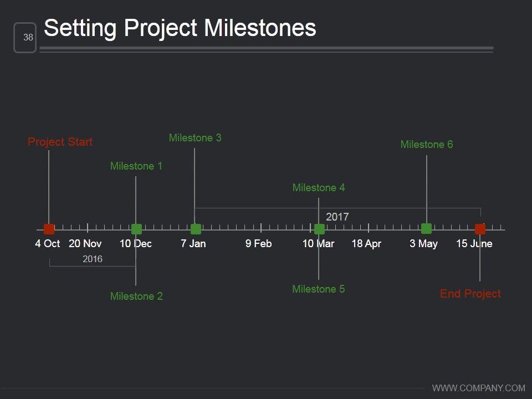Select the Project Start label
The height and width of the screenshot is (399, 532).
point(60,142)
